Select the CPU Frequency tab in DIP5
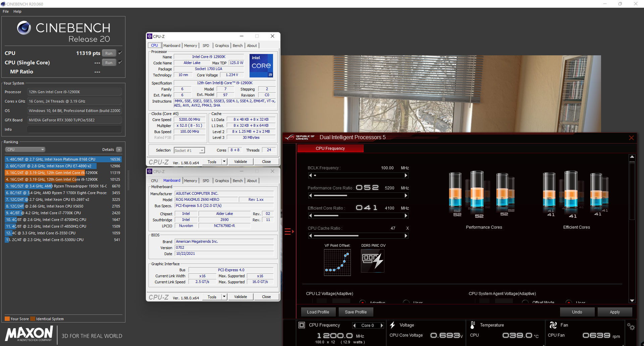Screen dimensions: 644x346 point(330,149)
